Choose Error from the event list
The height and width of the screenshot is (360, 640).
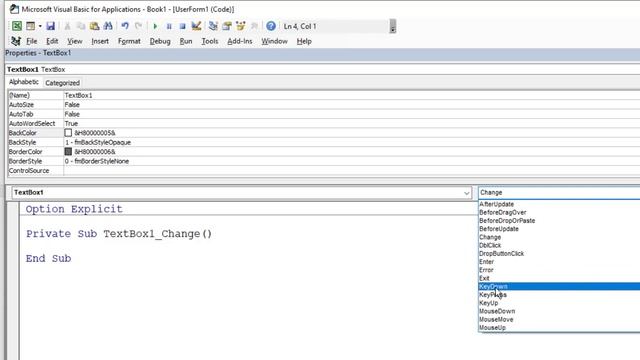[x=559, y=270]
